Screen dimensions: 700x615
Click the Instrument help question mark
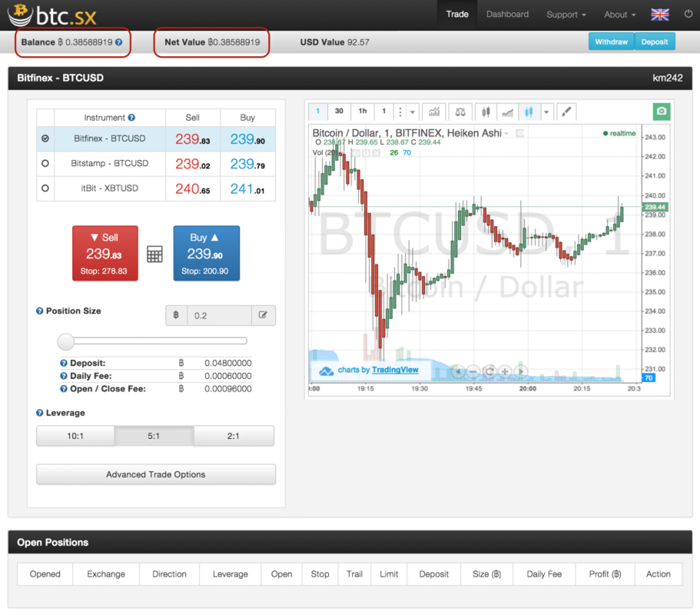tap(131, 118)
